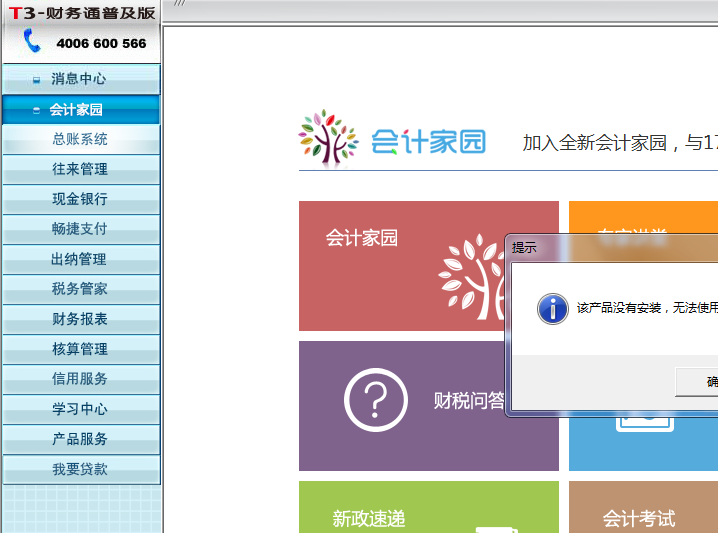Click 该产品没有安装 message text
Viewport: 718px width, 533px height.
coord(647,308)
